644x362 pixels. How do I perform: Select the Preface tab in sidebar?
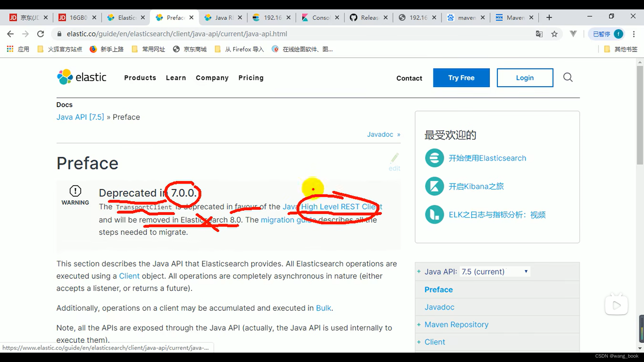pos(439,290)
